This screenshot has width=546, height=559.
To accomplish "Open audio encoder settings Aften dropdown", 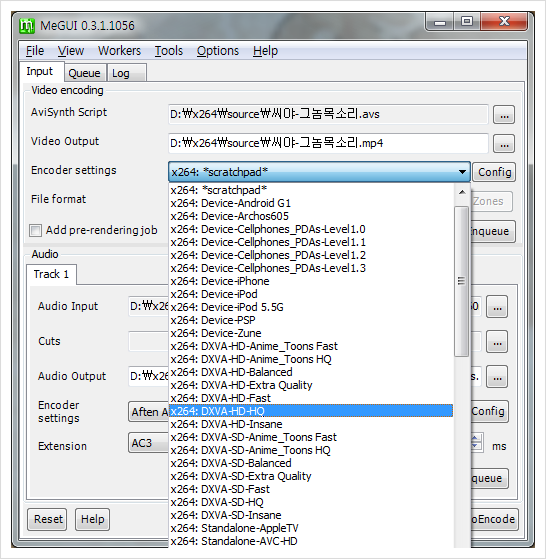I will (x=148, y=412).
